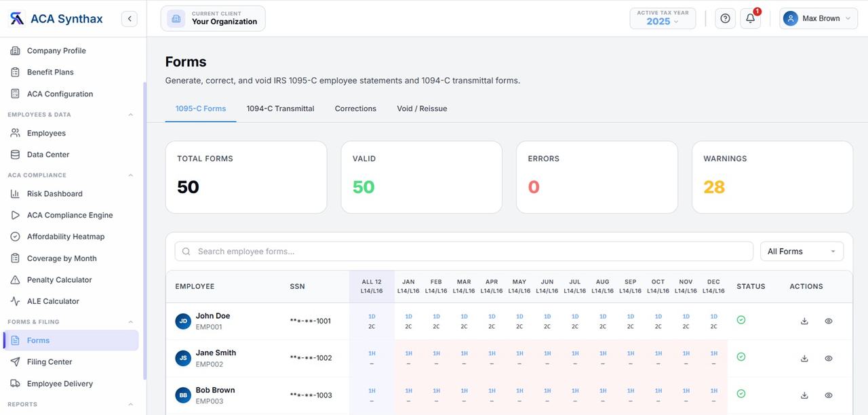Click John Doe's valid status checkmark
The image size is (868, 415).
(741, 319)
